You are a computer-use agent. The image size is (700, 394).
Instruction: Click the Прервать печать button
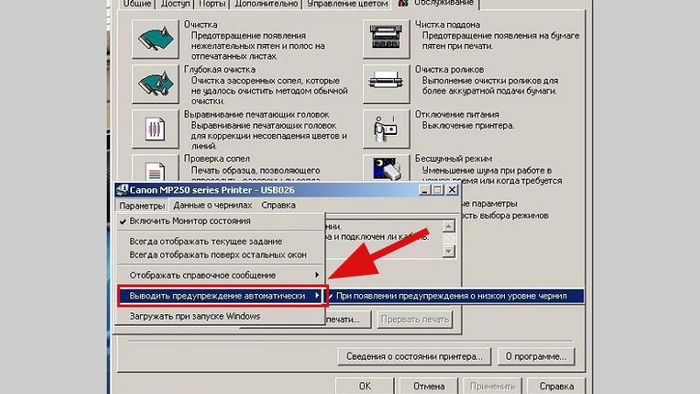415,319
